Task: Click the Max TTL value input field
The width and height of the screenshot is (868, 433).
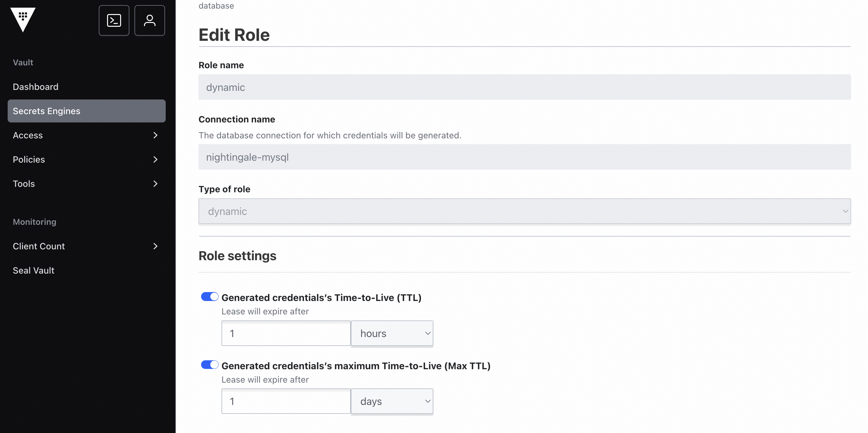Action: 286,401
